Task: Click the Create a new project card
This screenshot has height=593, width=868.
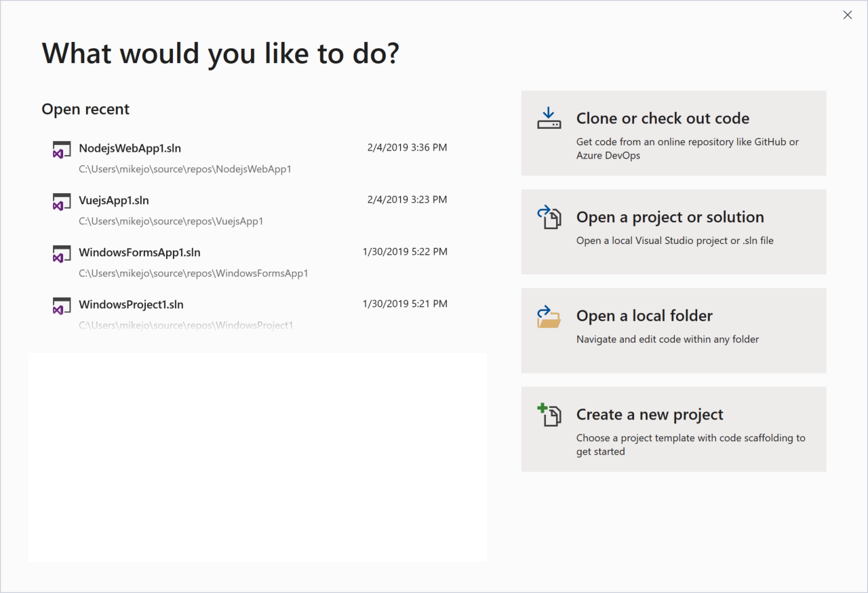Action: tap(673, 429)
